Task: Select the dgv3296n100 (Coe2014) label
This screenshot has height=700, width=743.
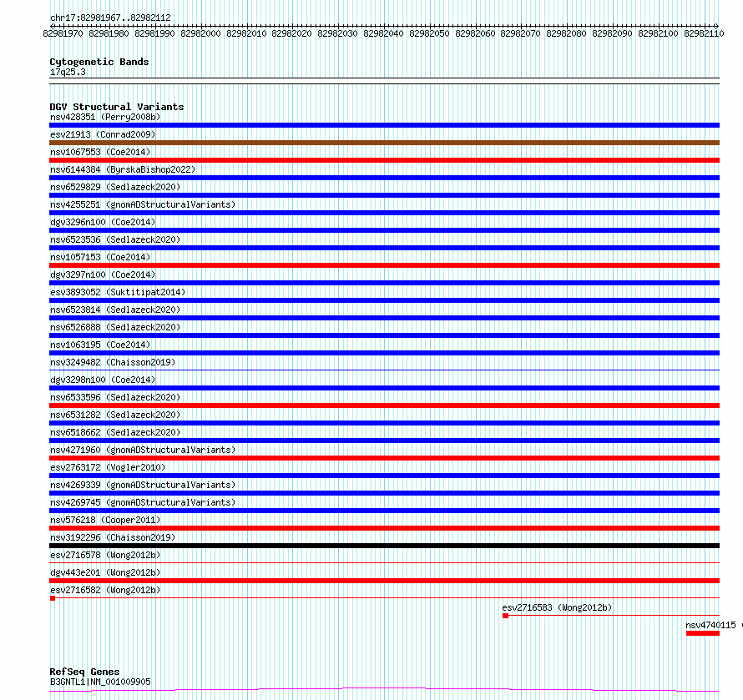Action: tap(103, 222)
